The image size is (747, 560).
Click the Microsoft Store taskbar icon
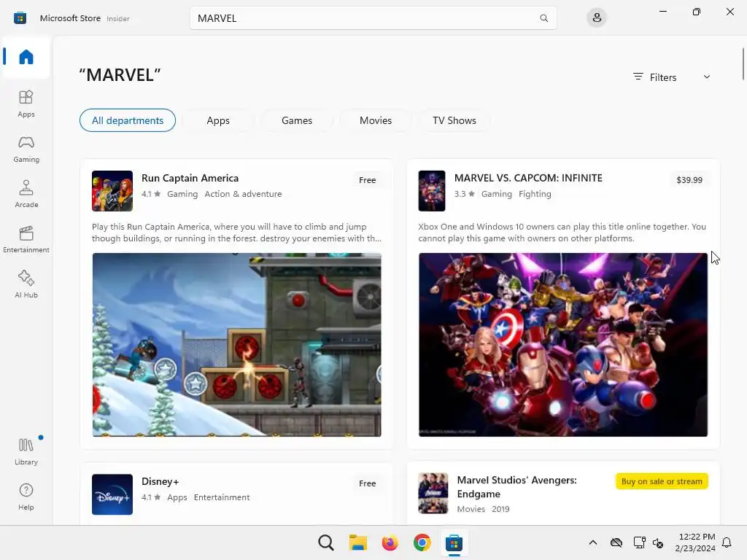tap(454, 542)
